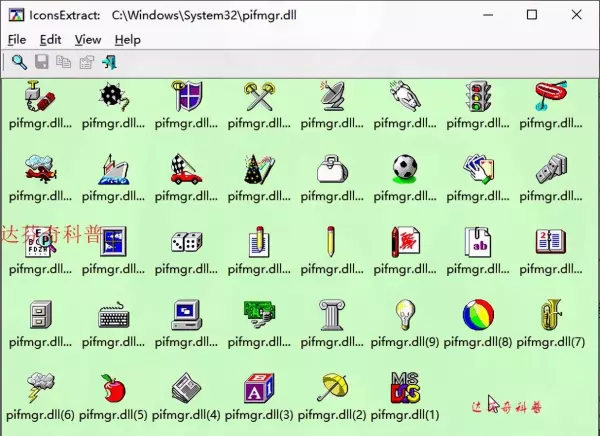Screen dimensions: 600x436
Task: Open the File menu
Action: point(17,40)
